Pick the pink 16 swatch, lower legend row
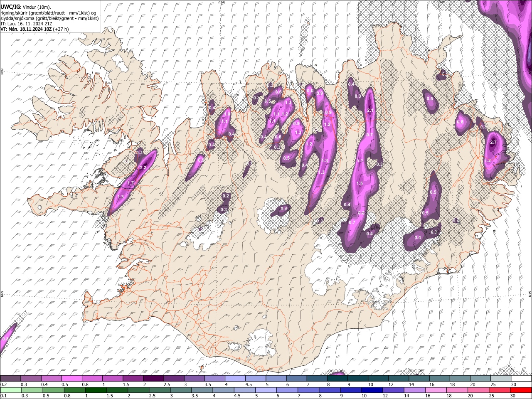This screenshot has width=532, height=399. pyautogui.click(x=436, y=390)
